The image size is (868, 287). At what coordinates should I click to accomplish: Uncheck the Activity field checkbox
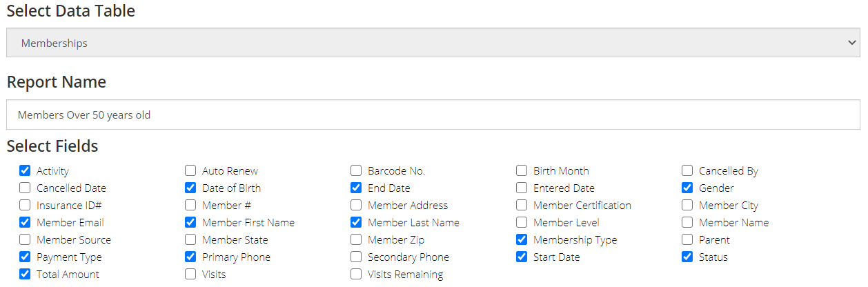coord(25,170)
